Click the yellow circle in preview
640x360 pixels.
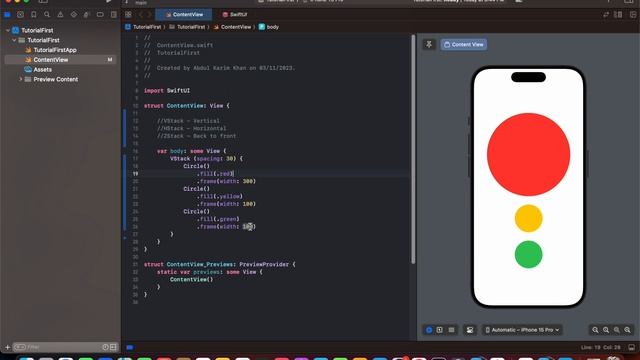click(528, 218)
